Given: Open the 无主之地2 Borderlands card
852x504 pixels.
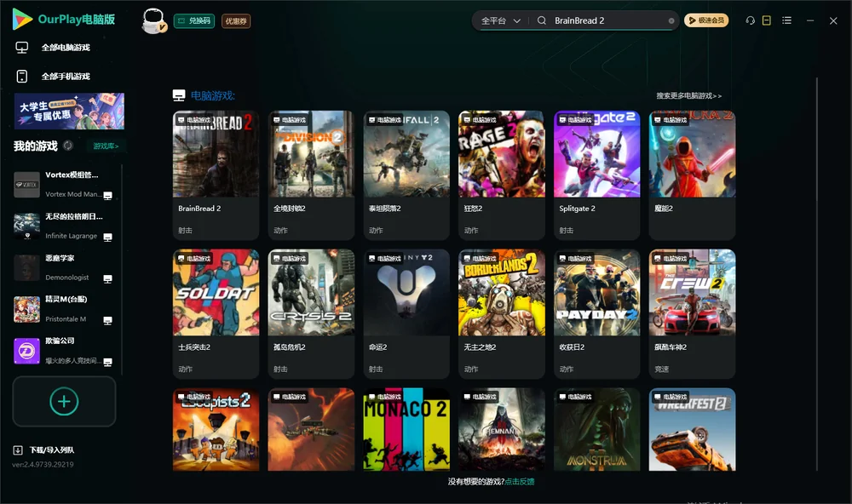Looking at the screenshot, I should point(502,313).
